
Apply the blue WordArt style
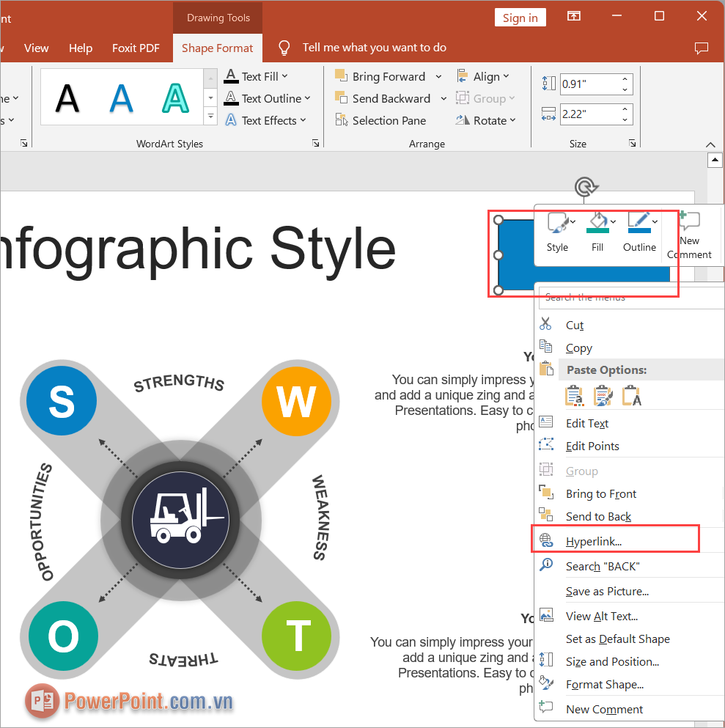click(x=121, y=97)
